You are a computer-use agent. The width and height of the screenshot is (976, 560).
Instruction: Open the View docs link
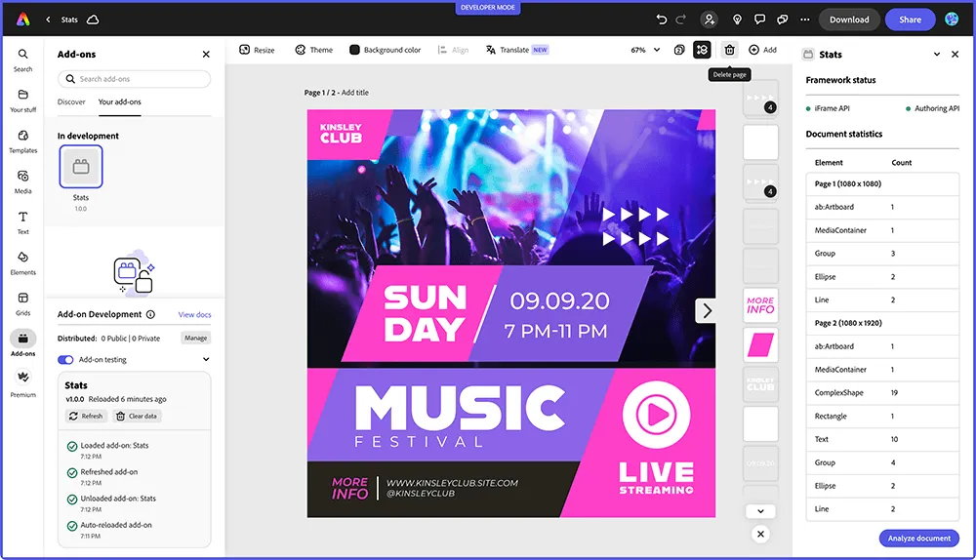click(194, 315)
